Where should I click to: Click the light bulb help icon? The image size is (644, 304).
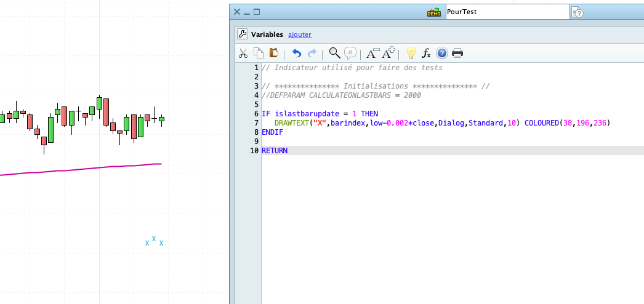coord(411,53)
